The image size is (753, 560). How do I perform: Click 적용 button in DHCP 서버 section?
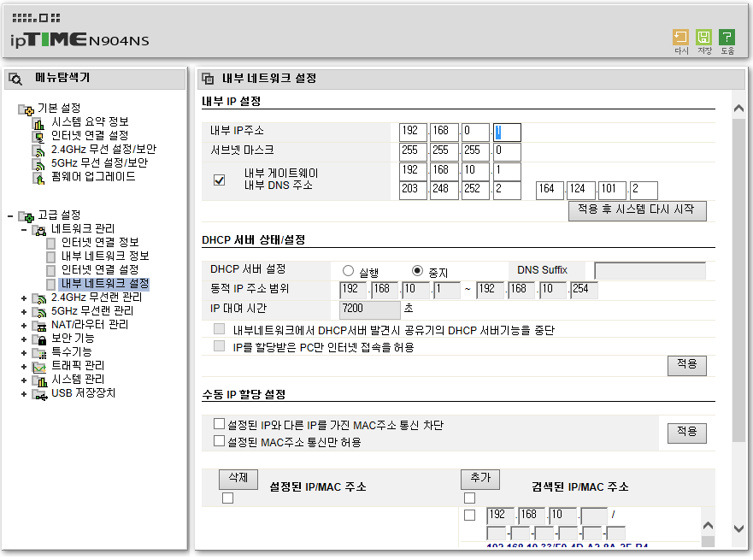click(x=686, y=365)
